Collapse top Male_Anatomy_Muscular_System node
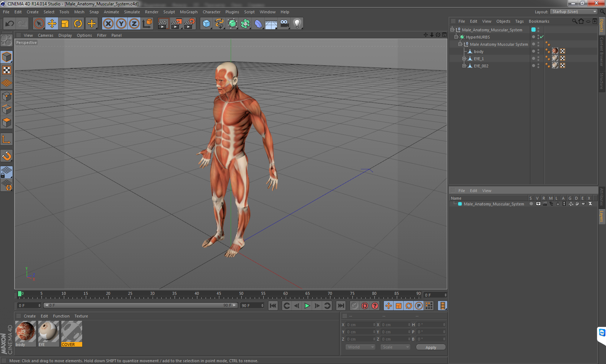The width and height of the screenshot is (606, 364). tap(452, 30)
